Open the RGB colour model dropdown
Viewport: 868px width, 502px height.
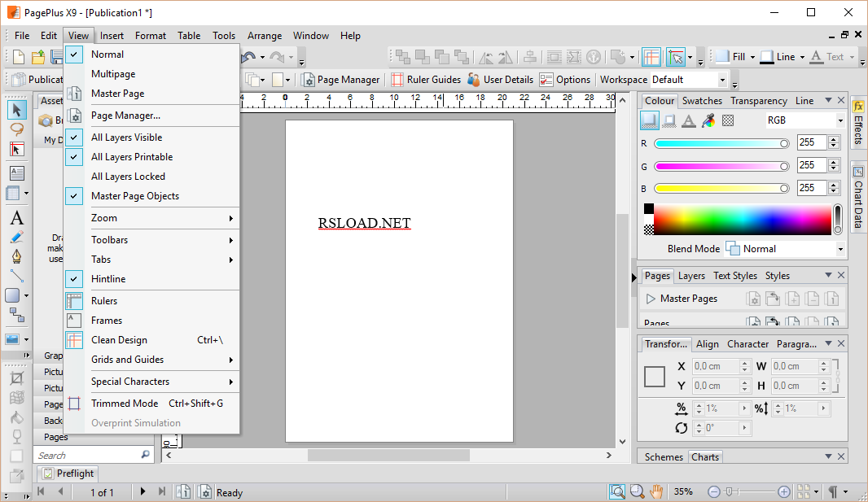(x=804, y=120)
